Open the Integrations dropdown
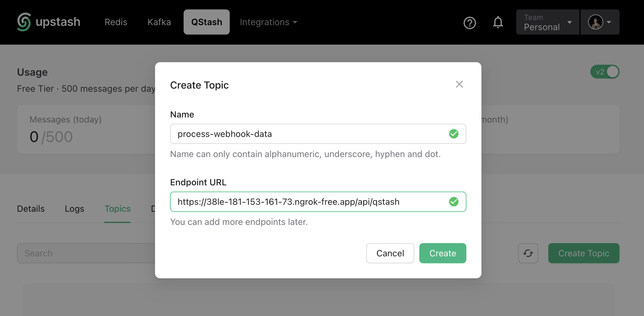Screen dimensions: 644x316 (x=268, y=22)
